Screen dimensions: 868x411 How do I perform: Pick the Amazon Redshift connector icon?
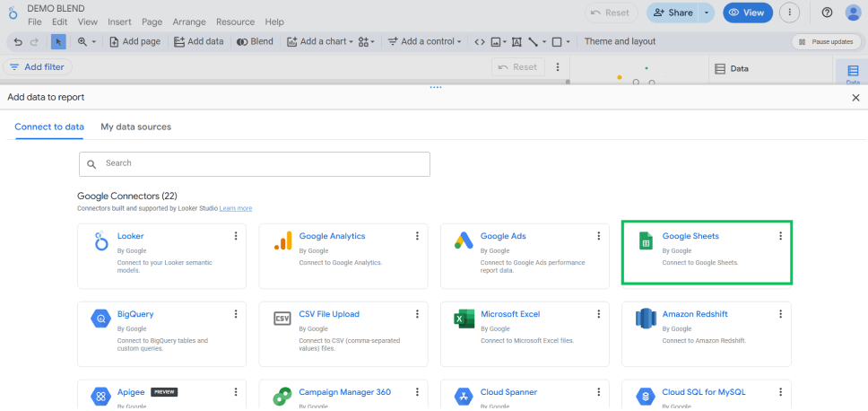[646, 319]
